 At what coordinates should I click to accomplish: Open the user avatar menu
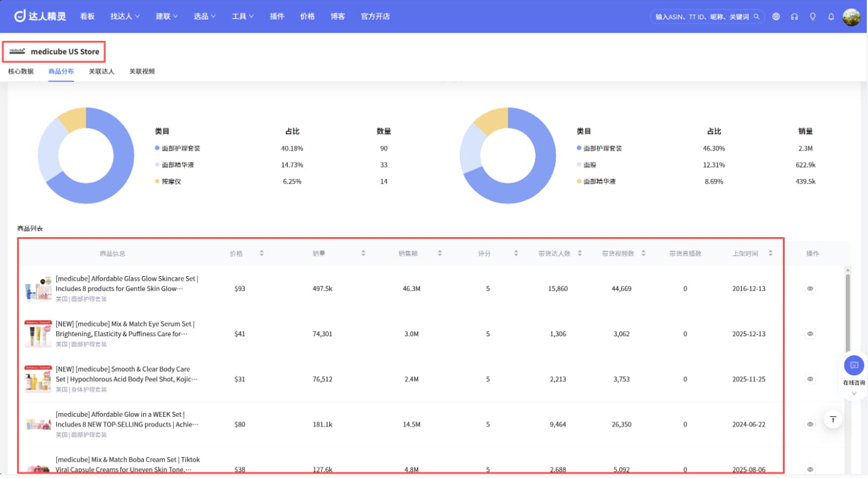click(x=851, y=17)
